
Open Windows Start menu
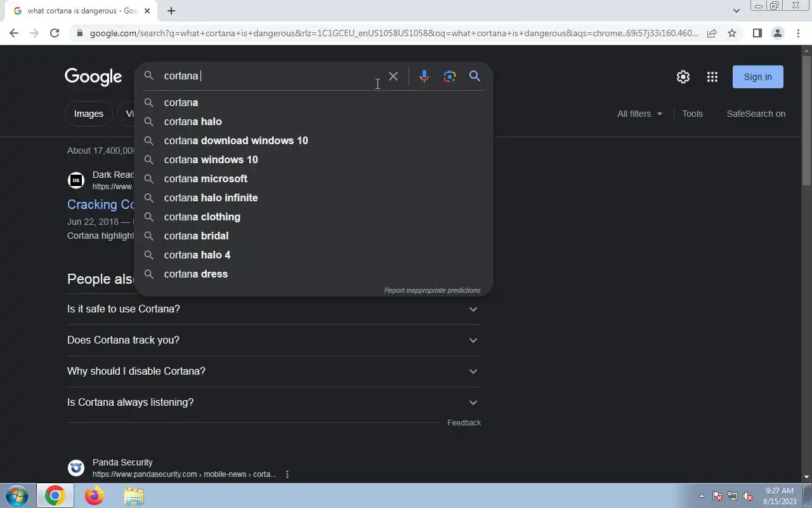(16, 496)
